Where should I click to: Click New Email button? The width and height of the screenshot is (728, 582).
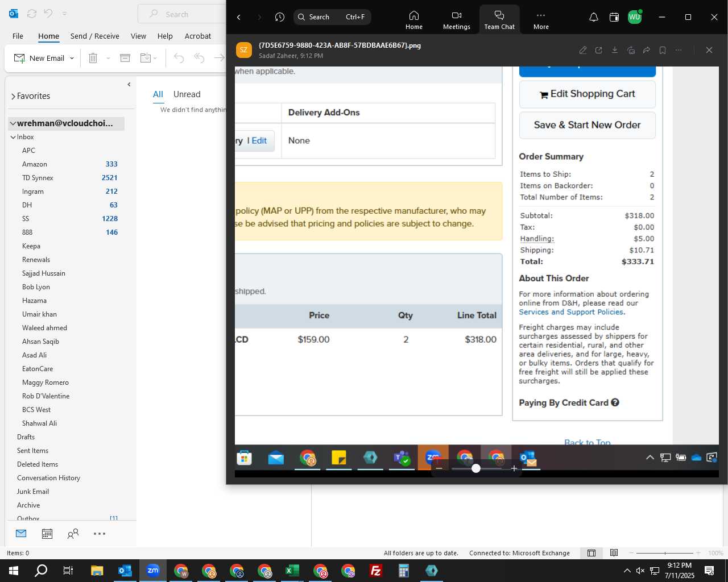click(x=39, y=58)
